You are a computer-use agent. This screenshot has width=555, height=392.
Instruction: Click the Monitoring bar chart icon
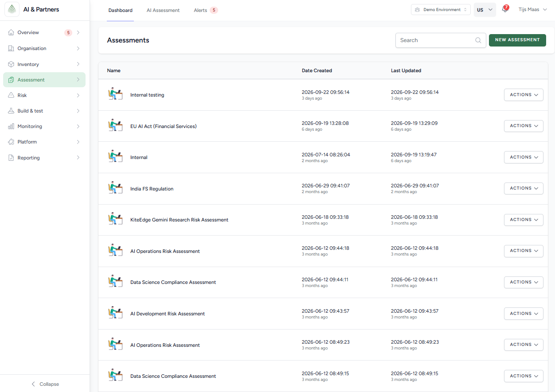click(11, 126)
